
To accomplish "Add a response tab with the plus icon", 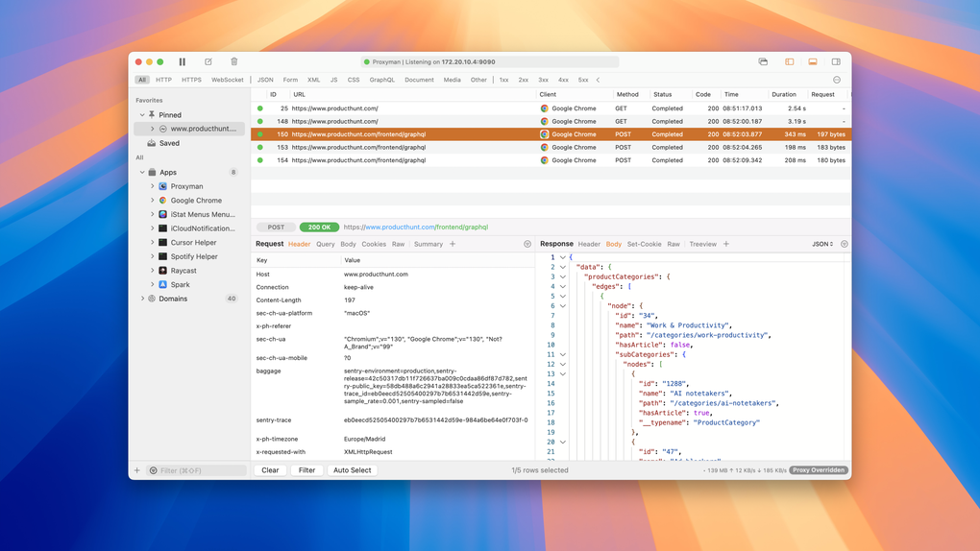I will (x=726, y=244).
